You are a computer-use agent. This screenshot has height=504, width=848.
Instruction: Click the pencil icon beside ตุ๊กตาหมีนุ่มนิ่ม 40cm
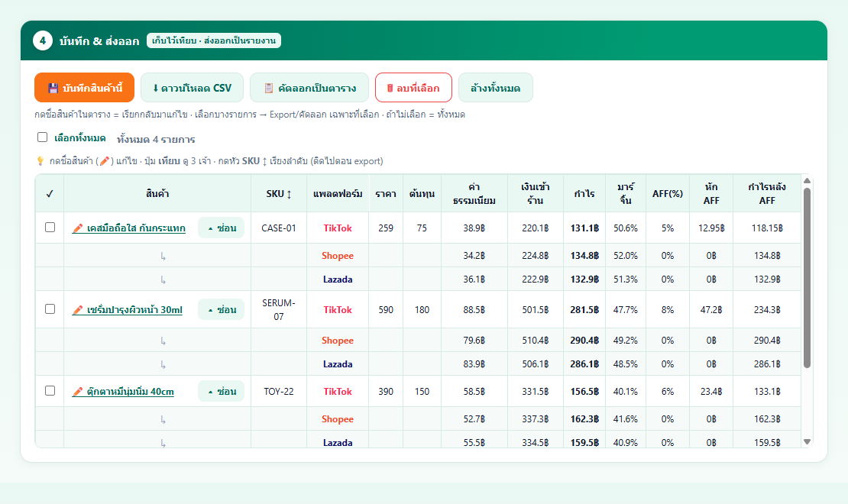(78, 392)
